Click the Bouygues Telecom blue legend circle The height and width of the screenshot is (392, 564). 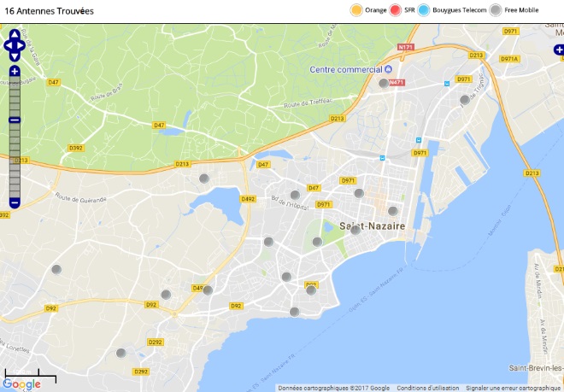point(424,10)
